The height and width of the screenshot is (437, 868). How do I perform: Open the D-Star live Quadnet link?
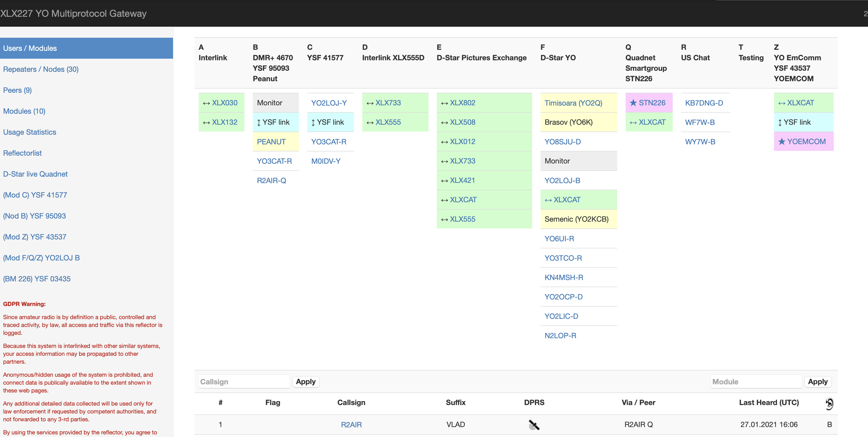coord(35,174)
